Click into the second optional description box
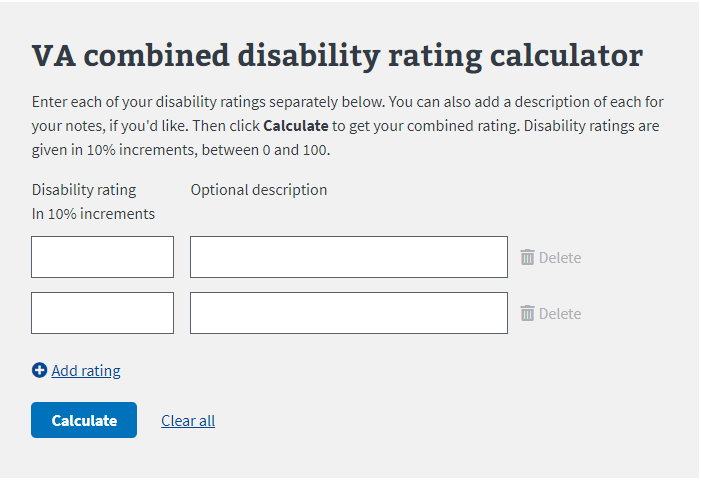This screenshot has width=701, height=483. [x=349, y=313]
